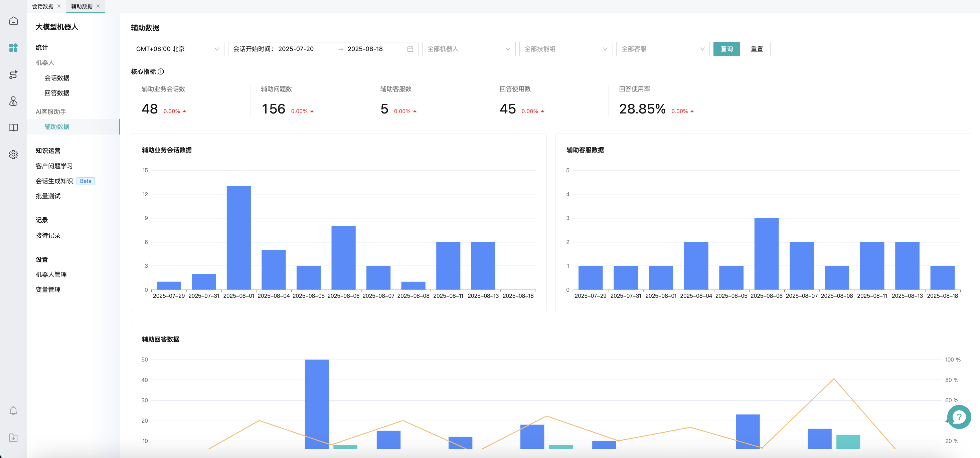The height and width of the screenshot is (458, 980).
Task: Open the calendar icon in date range
Action: point(410,49)
